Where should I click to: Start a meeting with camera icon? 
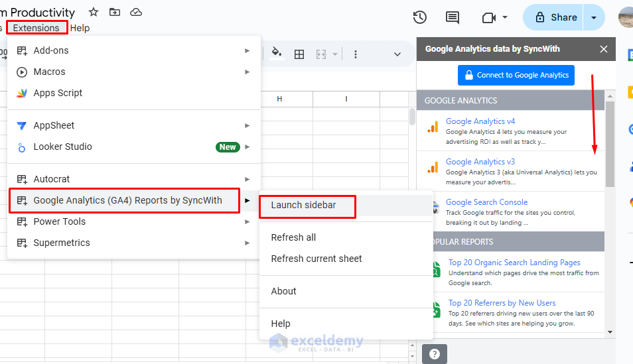coord(488,18)
